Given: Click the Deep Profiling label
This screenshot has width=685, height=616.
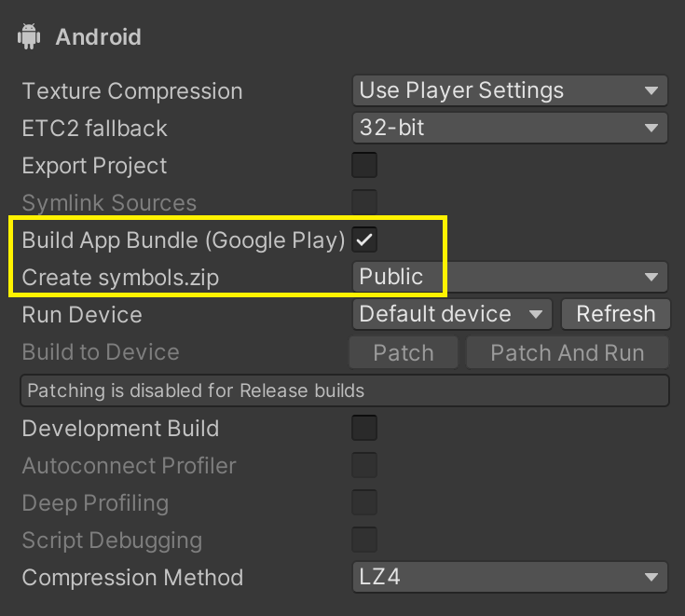Looking at the screenshot, I should pyautogui.click(x=95, y=503).
